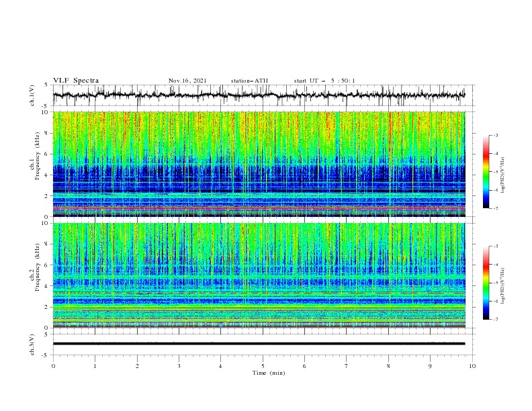The height and width of the screenshot is (411, 532).
Task: Click the 'station=ATH' label
Action: (x=249, y=81)
